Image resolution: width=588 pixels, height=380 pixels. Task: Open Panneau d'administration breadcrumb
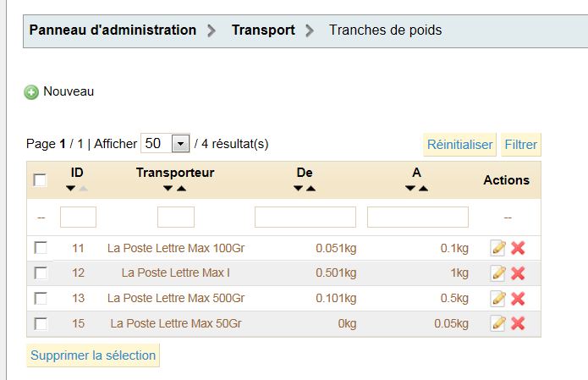[x=113, y=30]
